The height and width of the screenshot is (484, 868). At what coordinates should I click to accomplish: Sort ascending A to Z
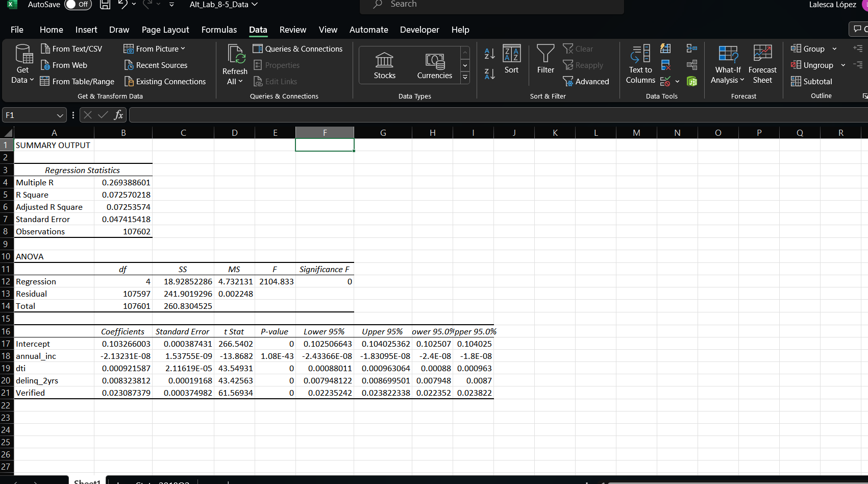click(x=489, y=53)
